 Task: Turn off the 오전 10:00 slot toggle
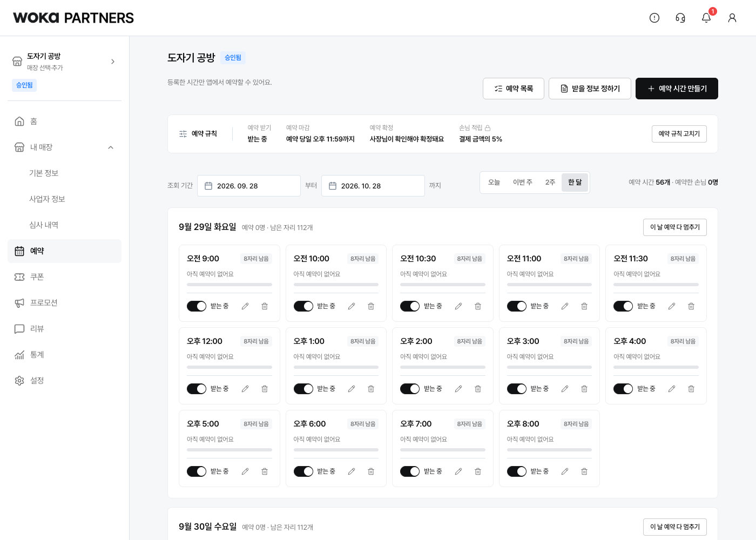point(303,306)
